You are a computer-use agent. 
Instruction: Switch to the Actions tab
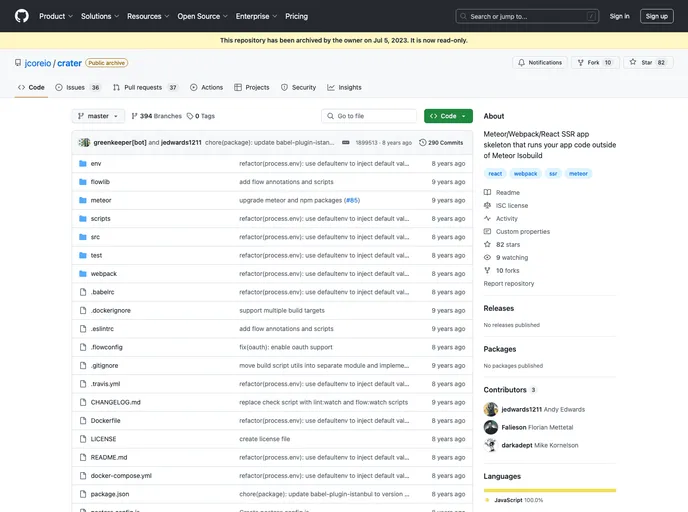(x=207, y=88)
